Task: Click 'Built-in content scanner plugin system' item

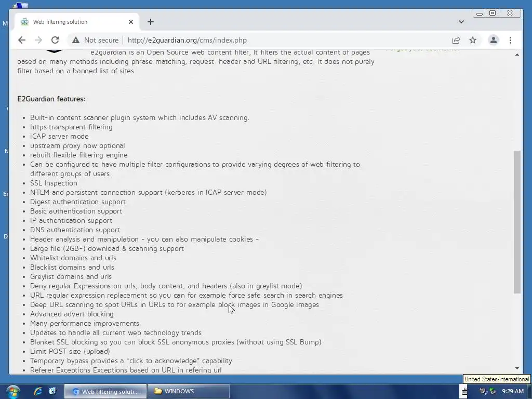Action: [140, 117]
